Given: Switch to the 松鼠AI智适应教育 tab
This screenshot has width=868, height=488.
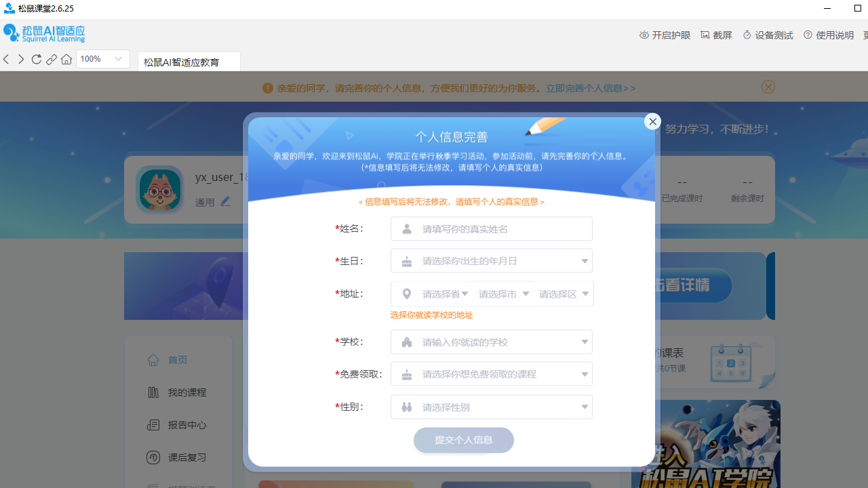Looking at the screenshot, I should click(181, 62).
